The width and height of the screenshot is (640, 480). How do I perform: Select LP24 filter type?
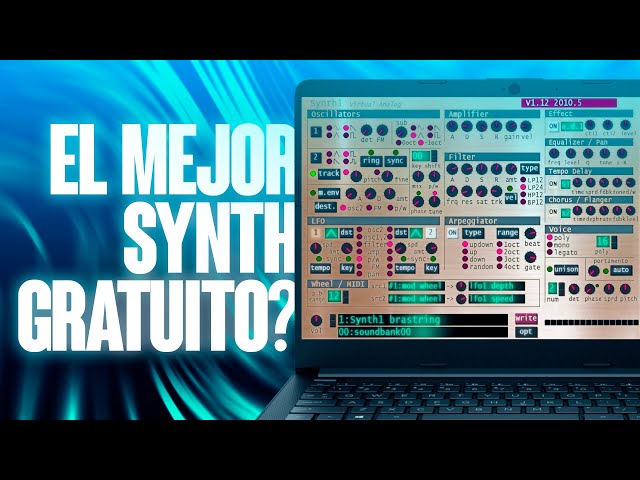click(523, 187)
